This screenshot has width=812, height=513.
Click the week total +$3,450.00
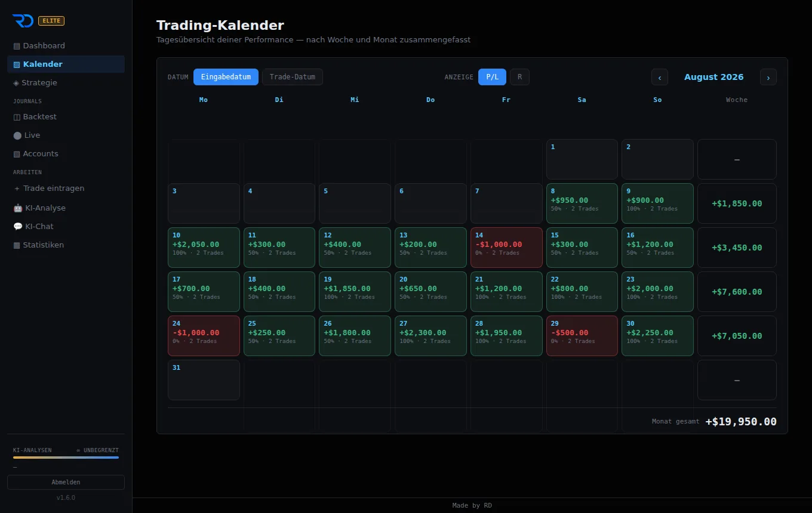(x=737, y=248)
